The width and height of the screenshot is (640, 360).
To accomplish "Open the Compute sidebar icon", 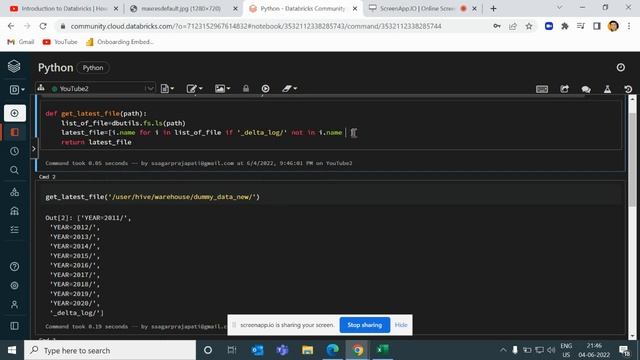I will pos(15,211).
